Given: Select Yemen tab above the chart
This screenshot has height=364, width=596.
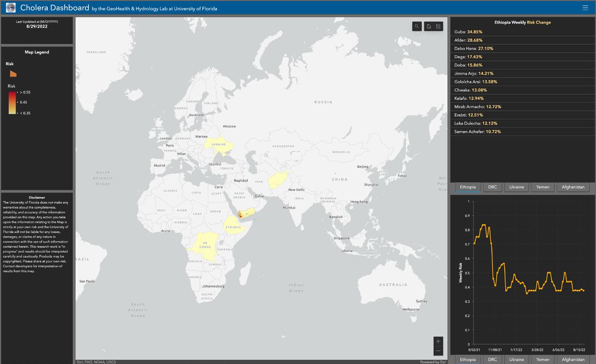Looking at the screenshot, I should point(543,187).
